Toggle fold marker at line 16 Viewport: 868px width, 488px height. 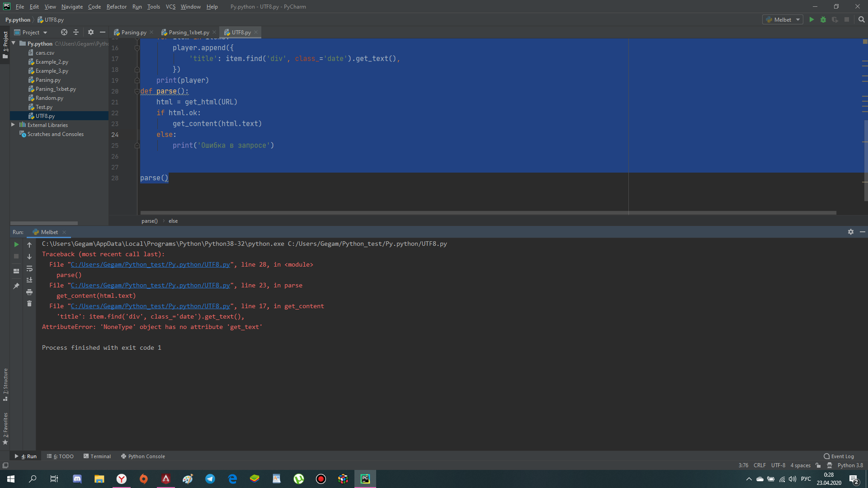pos(137,48)
